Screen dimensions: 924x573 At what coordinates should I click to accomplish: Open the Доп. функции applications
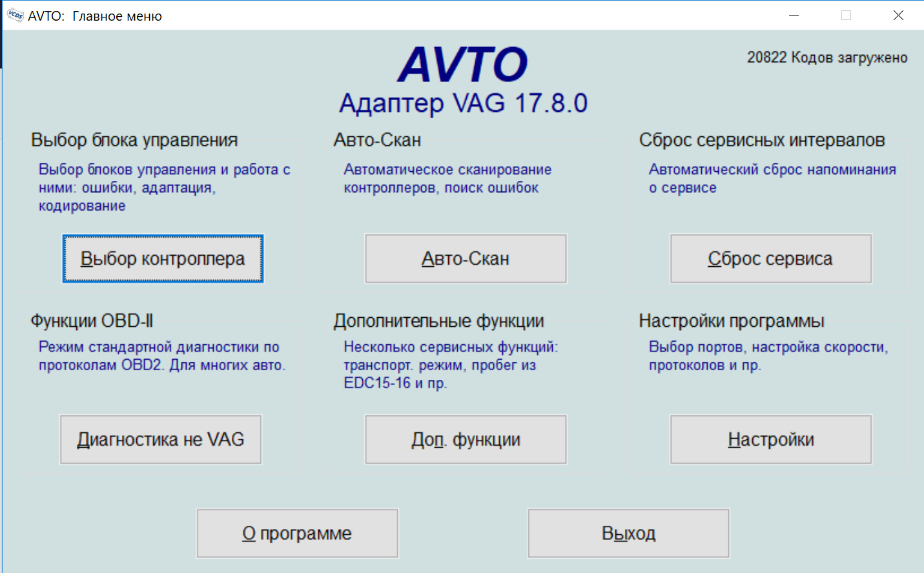466,439
